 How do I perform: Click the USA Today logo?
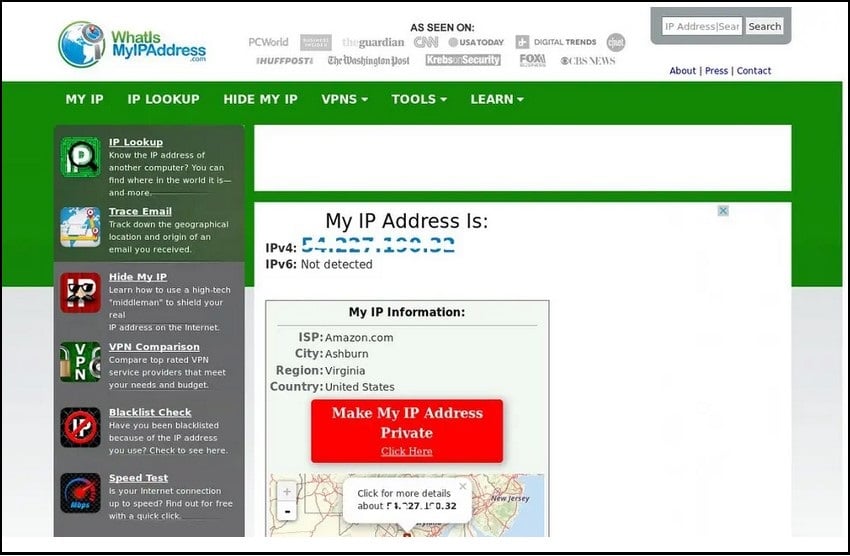click(476, 42)
